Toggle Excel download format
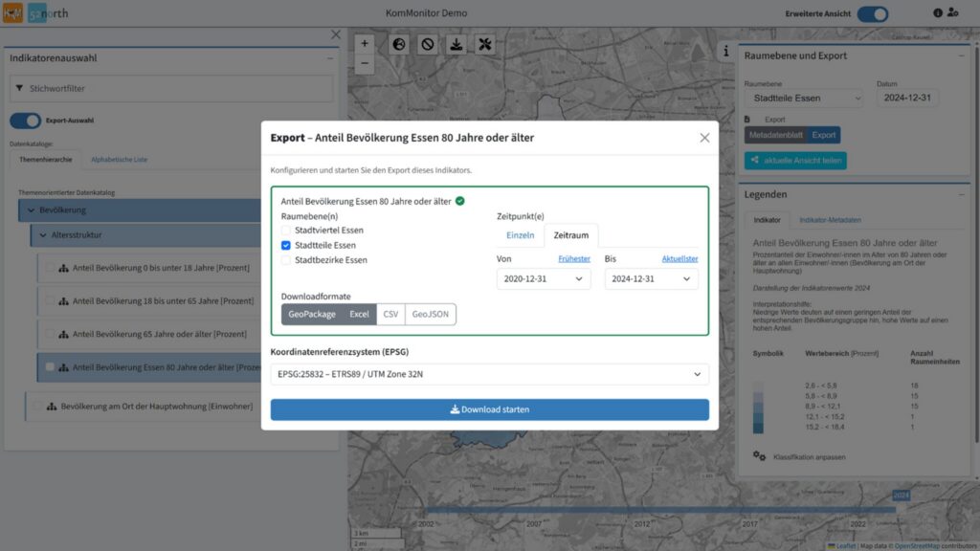Viewport: 980px width, 551px height. point(359,314)
